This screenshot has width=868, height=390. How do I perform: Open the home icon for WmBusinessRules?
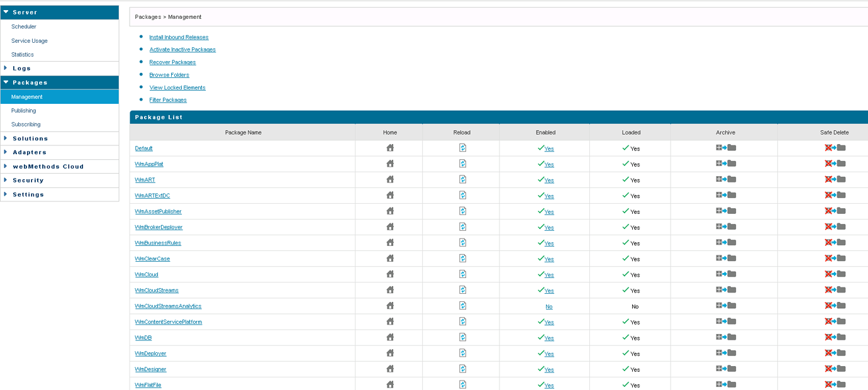coord(390,242)
